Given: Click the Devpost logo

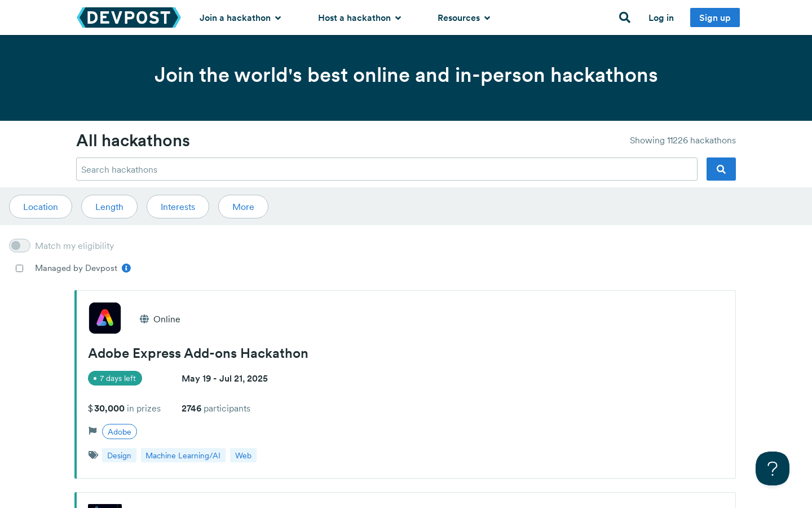Looking at the screenshot, I should [x=129, y=17].
